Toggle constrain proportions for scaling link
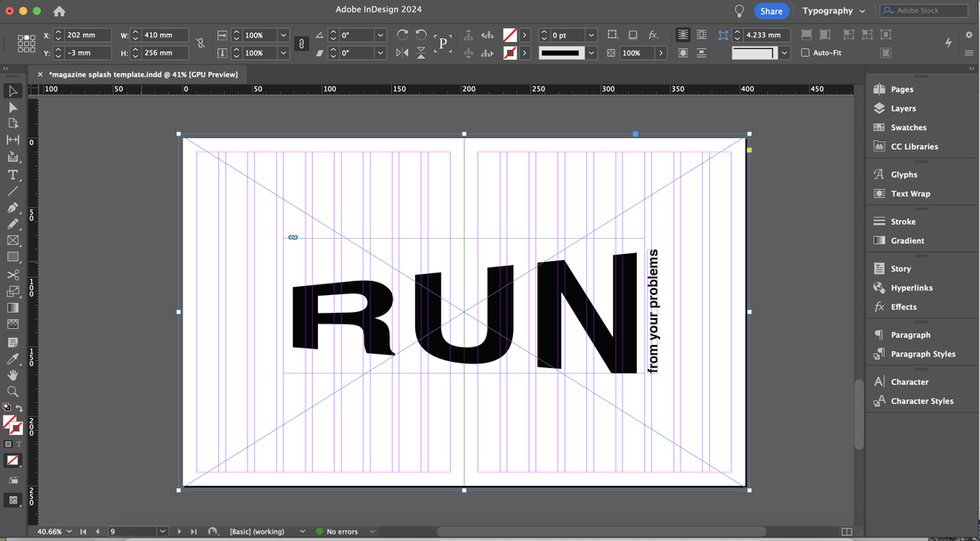This screenshot has width=980, height=541. pyautogui.click(x=301, y=44)
